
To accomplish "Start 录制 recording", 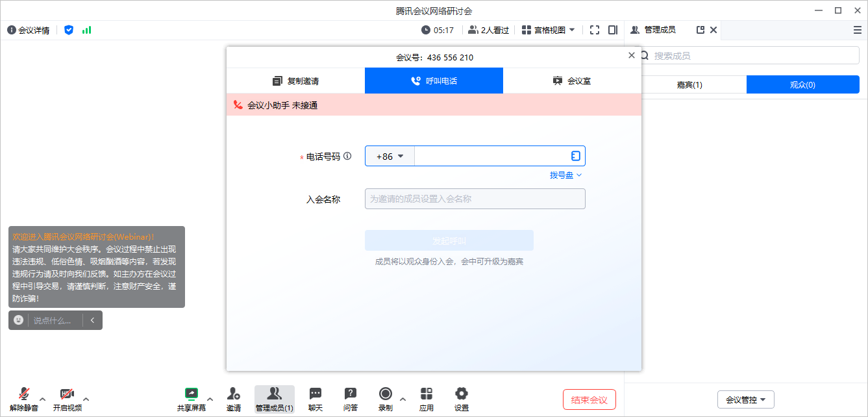I will pyautogui.click(x=386, y=398).
